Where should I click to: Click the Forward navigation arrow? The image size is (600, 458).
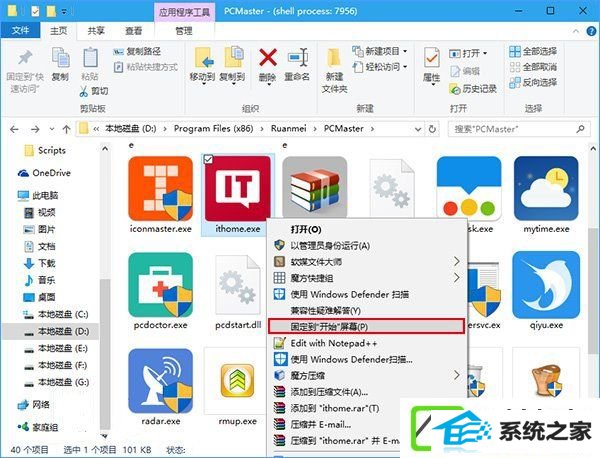click(x=35, y=129)
